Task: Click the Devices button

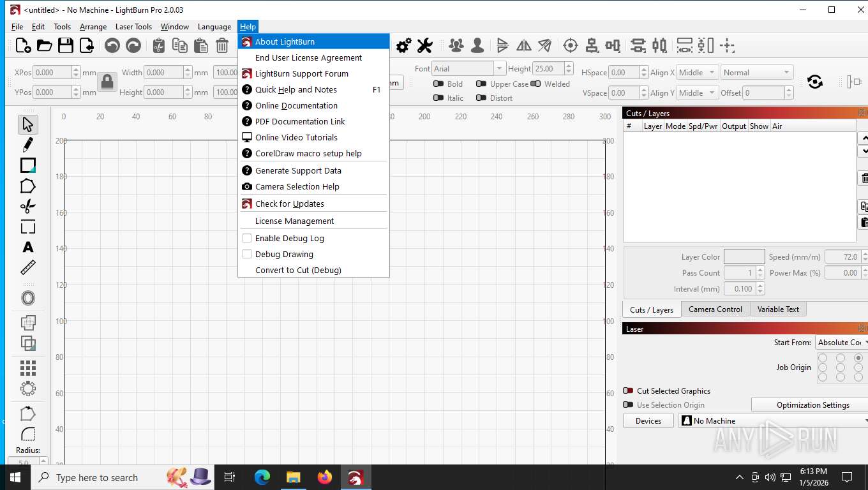Action: pos(648,421)
